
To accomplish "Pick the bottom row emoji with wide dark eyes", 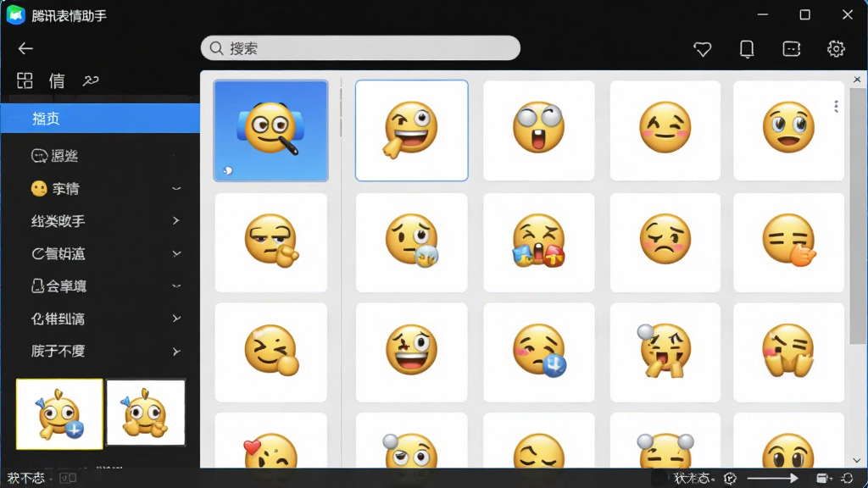I will coord(788,441).
